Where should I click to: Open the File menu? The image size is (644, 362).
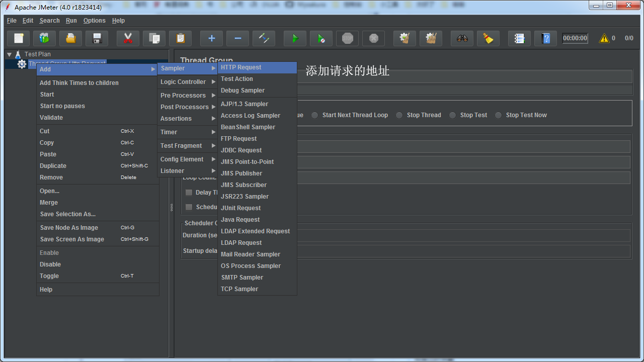click(x=12, y=21)
